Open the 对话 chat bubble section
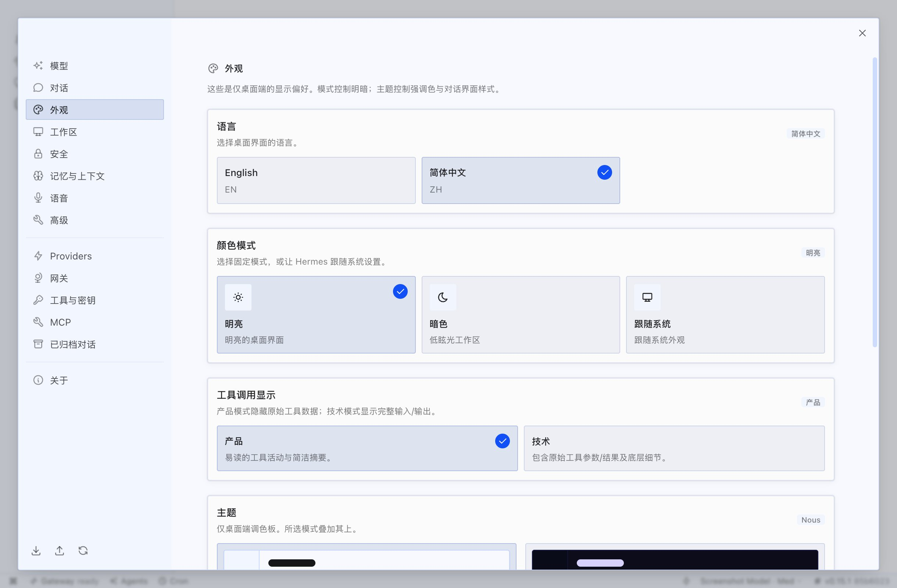Viewport: 897px width, 588px height. [x=94, y=88]
